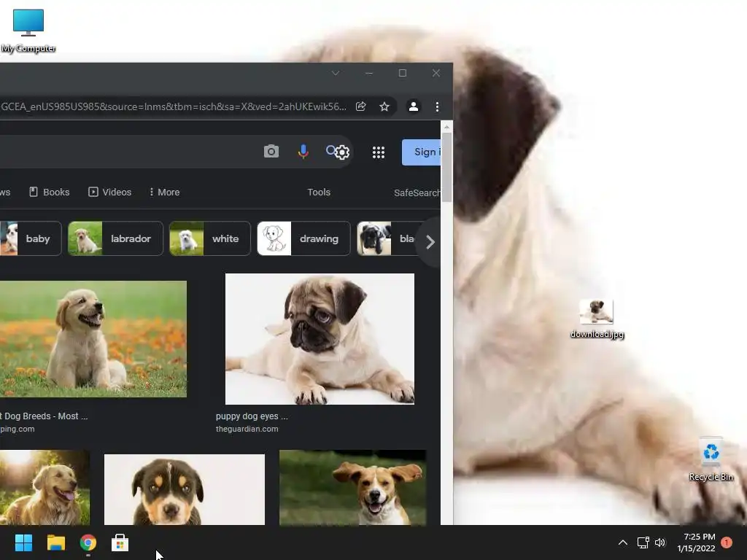Launch File Explorer from the taskbar
The height and width of the screenshot is (560, 747).
coord(55,542)
